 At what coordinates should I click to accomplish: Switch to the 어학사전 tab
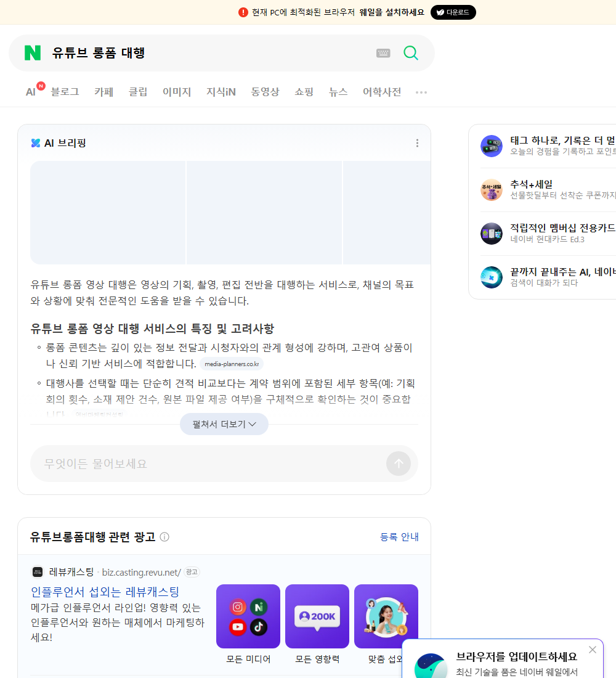382,92
